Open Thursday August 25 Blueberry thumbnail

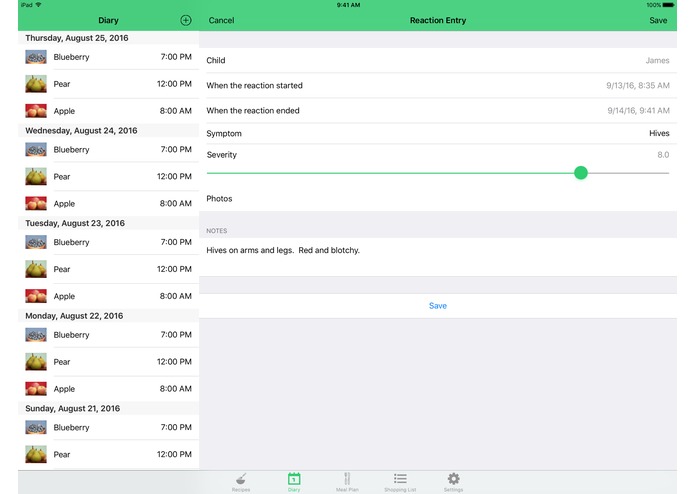[36, 57]
